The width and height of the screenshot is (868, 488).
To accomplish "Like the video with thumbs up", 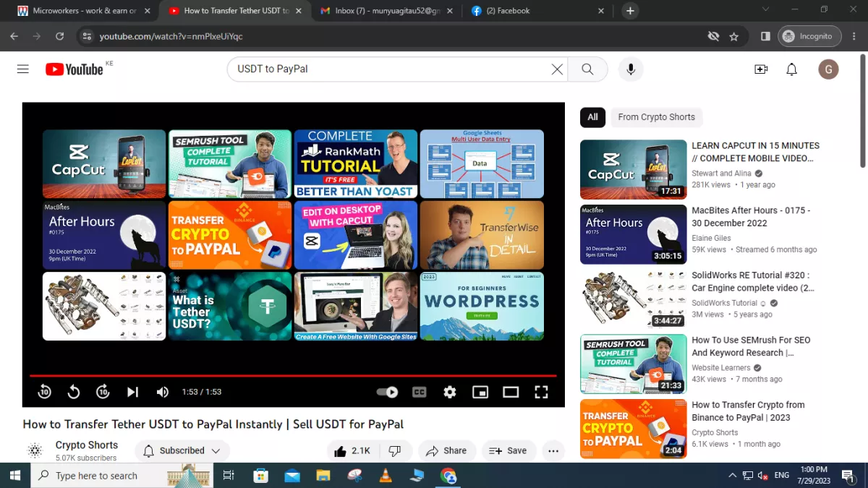I will point(352,451).
